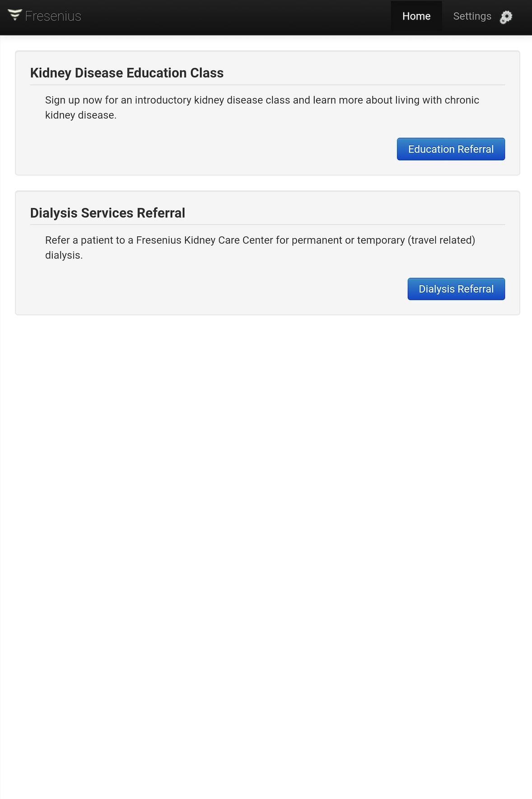Select the Dialysis Services Referral heading
This screenshot has height=799, width=532.
107,213
